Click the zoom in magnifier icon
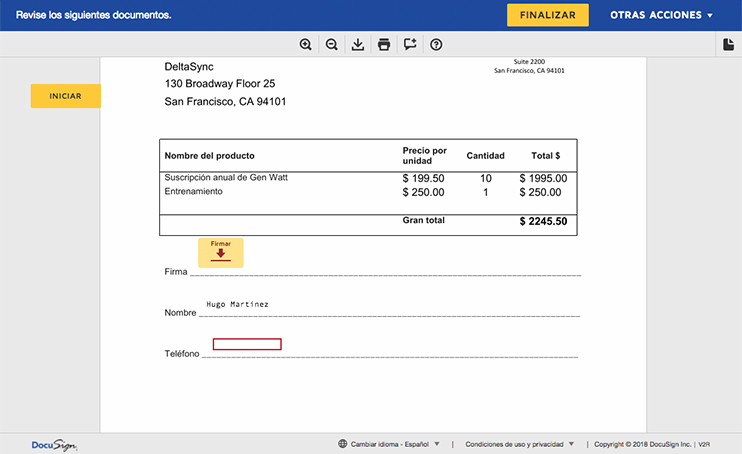Screen dimensions: 742x454 pyautogui.click(x=306, y=45)
